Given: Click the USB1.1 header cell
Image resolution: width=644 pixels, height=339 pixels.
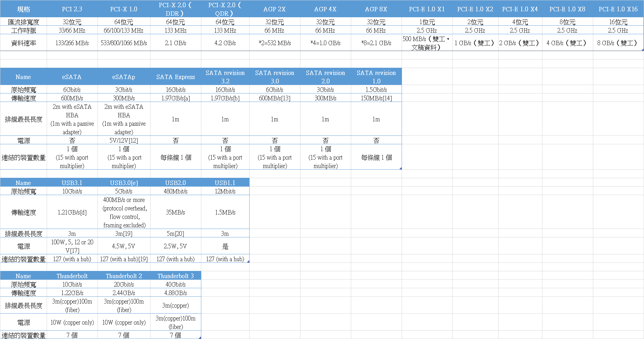Looking at the screenshot, I should (225, 183).
